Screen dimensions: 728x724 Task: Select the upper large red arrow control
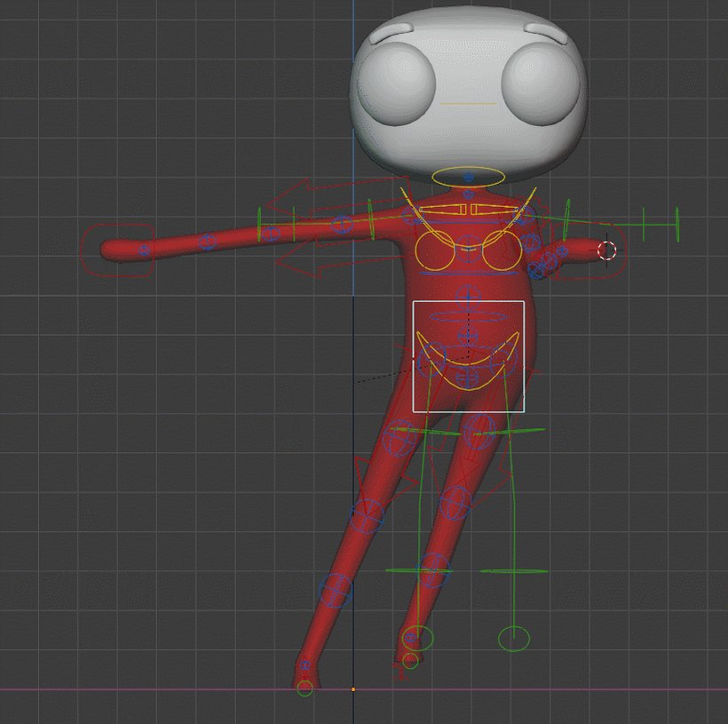coord(336,197)
